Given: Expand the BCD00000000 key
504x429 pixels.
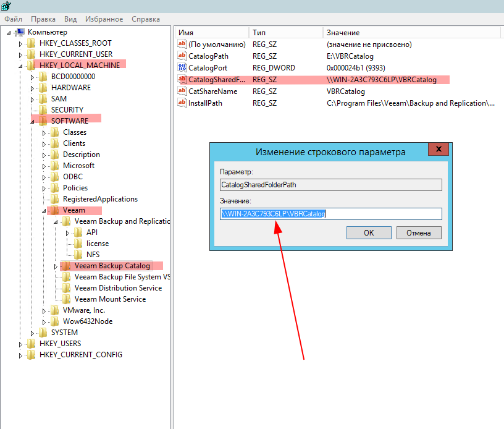Looking at the screenshot, I should (x=32, y=77).
